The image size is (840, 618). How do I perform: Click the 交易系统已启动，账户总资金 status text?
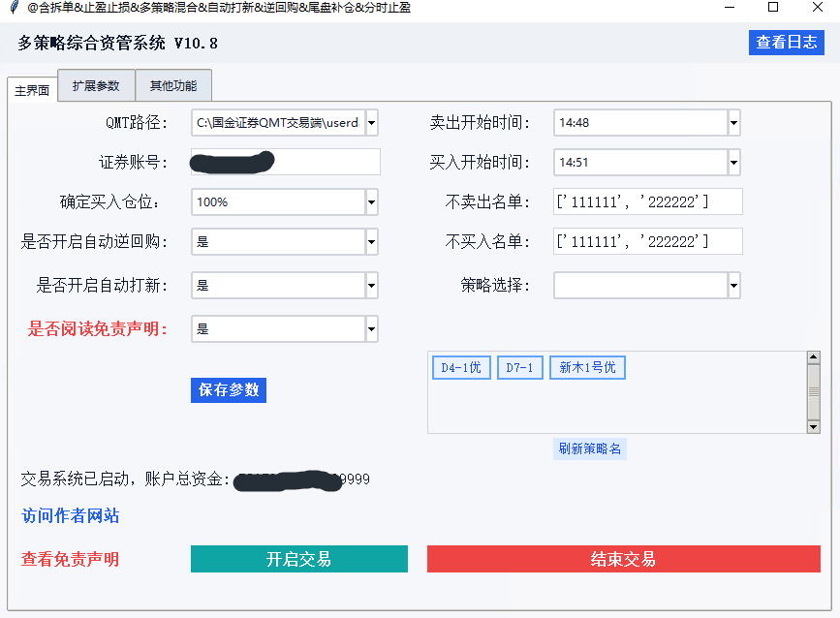pos(125,479)
